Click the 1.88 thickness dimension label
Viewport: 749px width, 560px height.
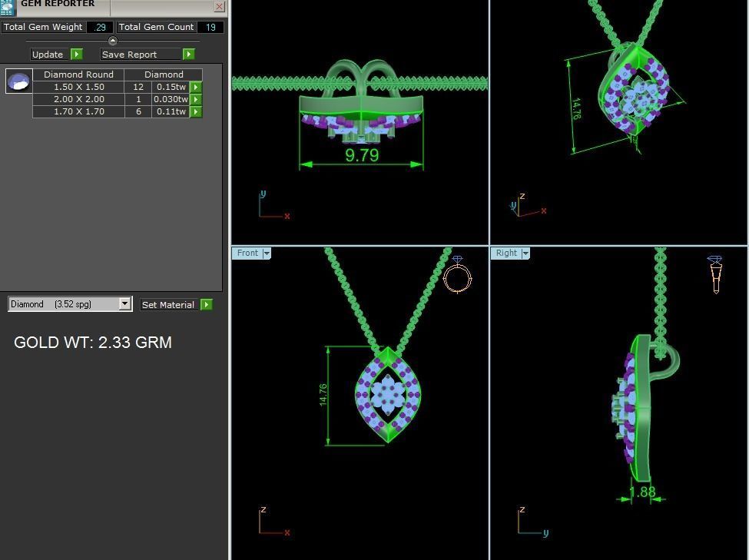(x=642, y=492)
